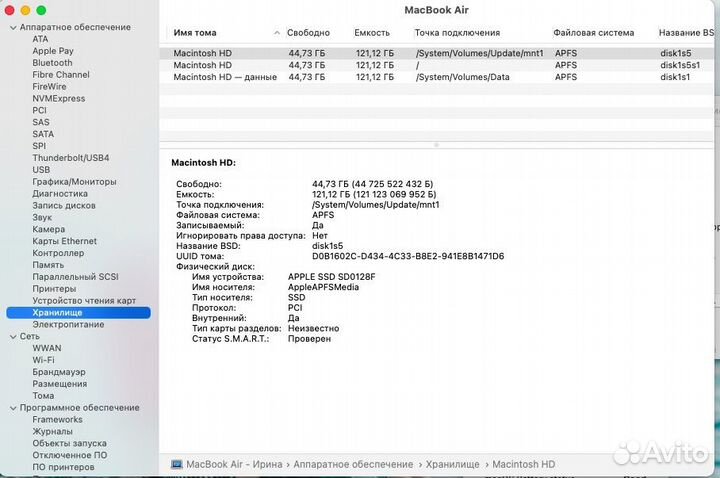Viewport: 720px width, 478px height.
Task: Click Аппаратное обеспечение in path bar
Action: click(353, 464)
